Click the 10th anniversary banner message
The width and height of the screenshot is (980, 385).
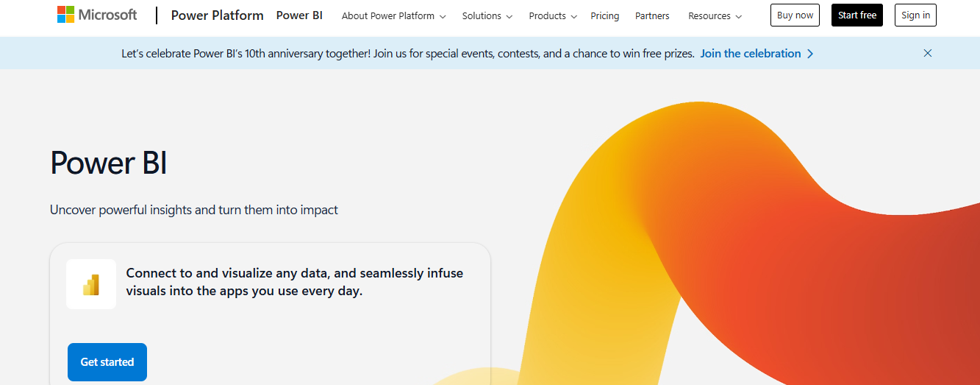pyautogui.click(x=408, y=54)
